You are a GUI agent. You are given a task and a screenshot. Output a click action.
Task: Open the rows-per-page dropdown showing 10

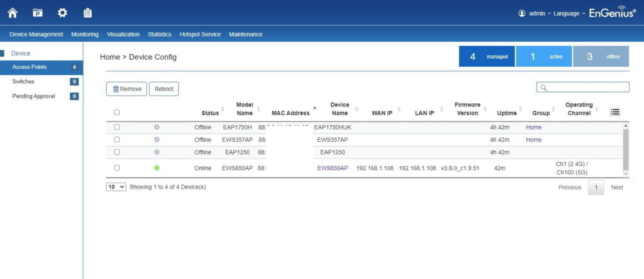click(116, 187)
